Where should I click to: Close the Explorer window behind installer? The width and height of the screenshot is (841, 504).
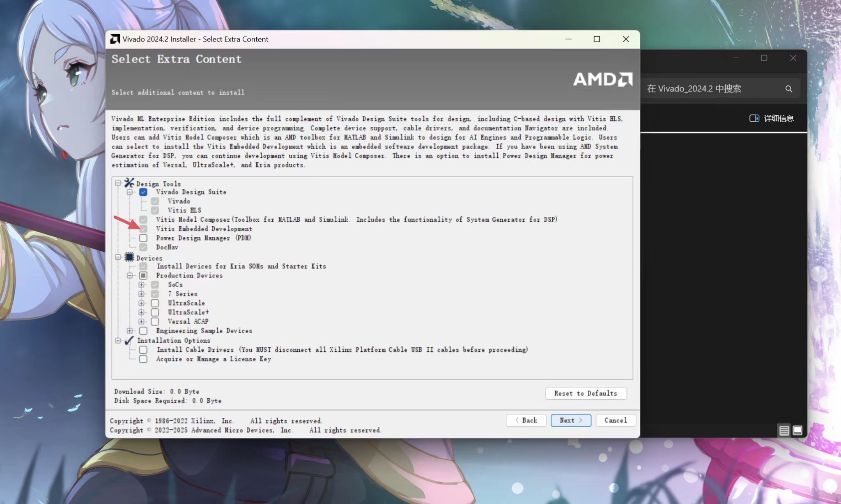click(x=793, y=58)
